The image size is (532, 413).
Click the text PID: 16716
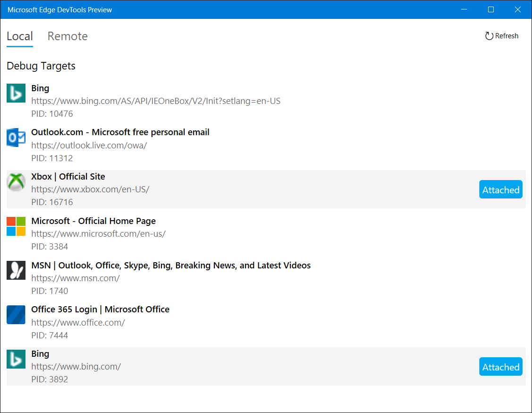click(52, 202)
